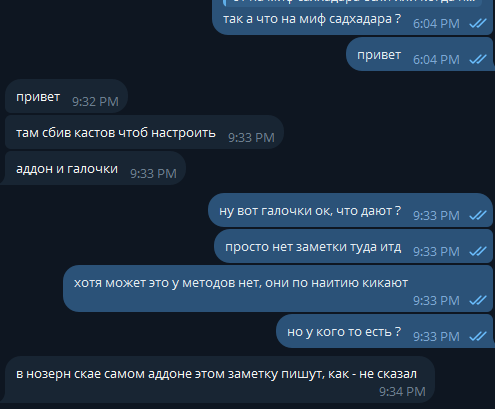This screenshot has height=409, width=495.
Task: Click double-check icon on sent 'привет' message
Action: 478,59
